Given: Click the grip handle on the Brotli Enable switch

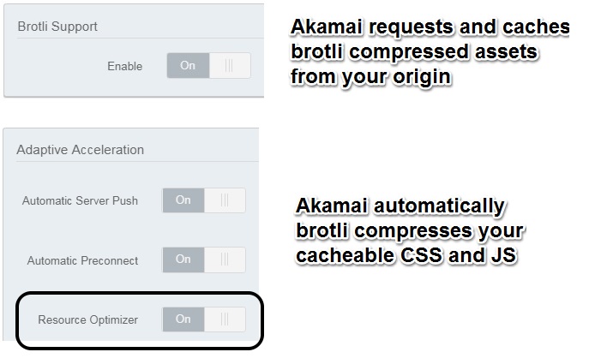Looking at the screenshot, I should pyautogui.click(x=230, y=66).
